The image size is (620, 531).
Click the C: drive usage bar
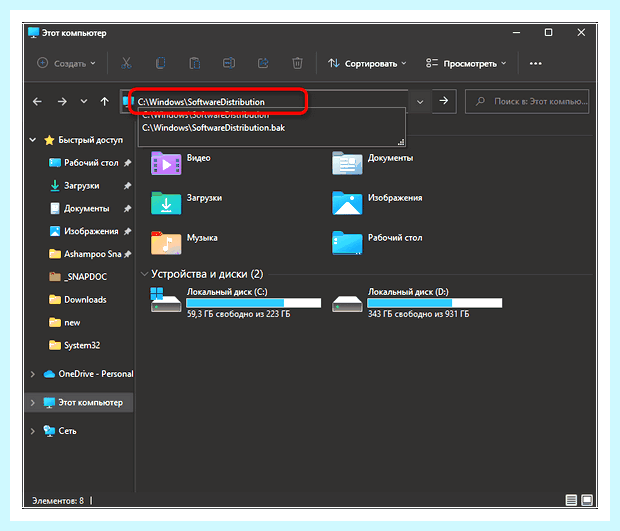click(253, 303)
